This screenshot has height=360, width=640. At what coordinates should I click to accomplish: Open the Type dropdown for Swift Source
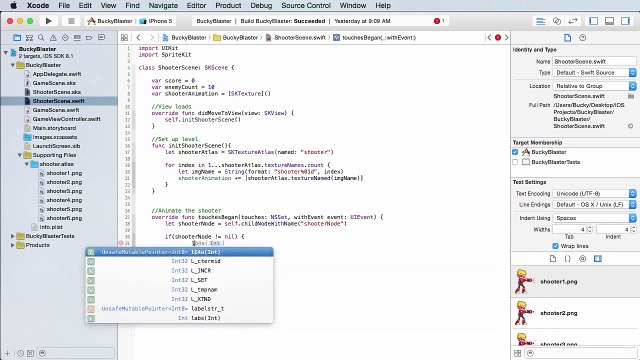pos(594,73)
